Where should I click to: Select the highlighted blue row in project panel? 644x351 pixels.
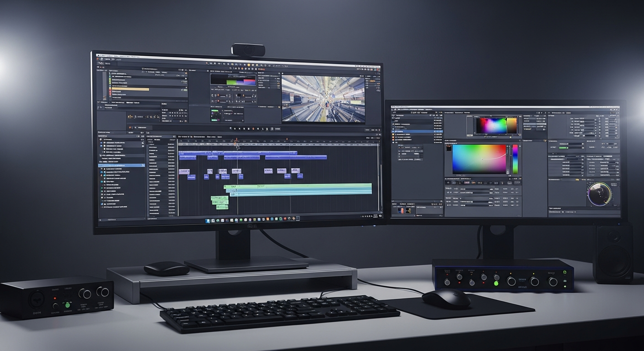point(122,165)
